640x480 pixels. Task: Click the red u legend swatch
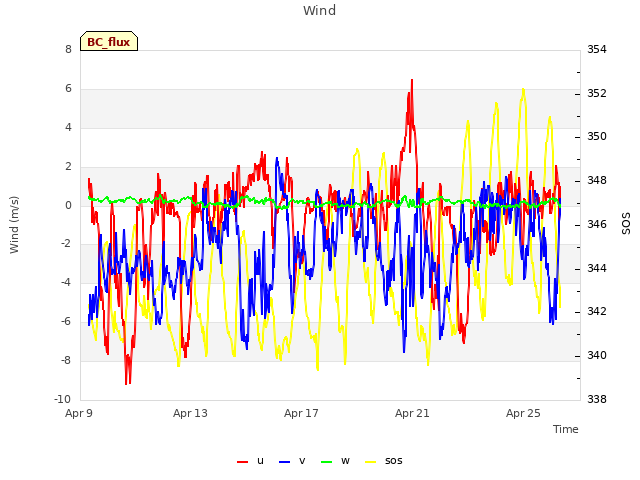tap(242, 462)
